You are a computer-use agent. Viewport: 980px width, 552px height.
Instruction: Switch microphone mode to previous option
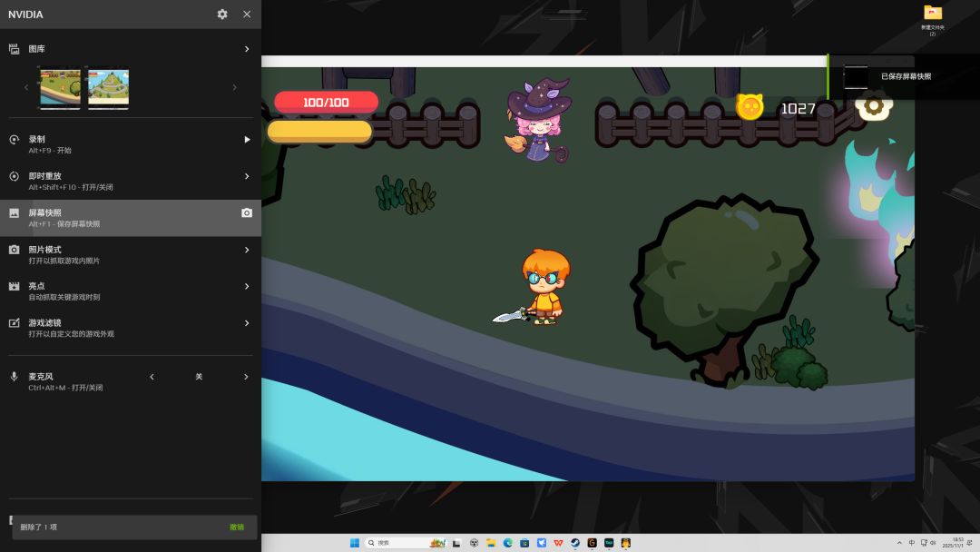point(152,377)
